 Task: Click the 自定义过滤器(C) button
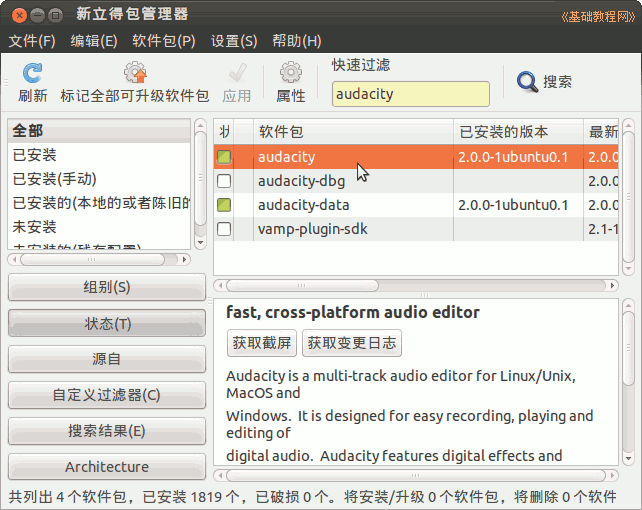(107, 395)
